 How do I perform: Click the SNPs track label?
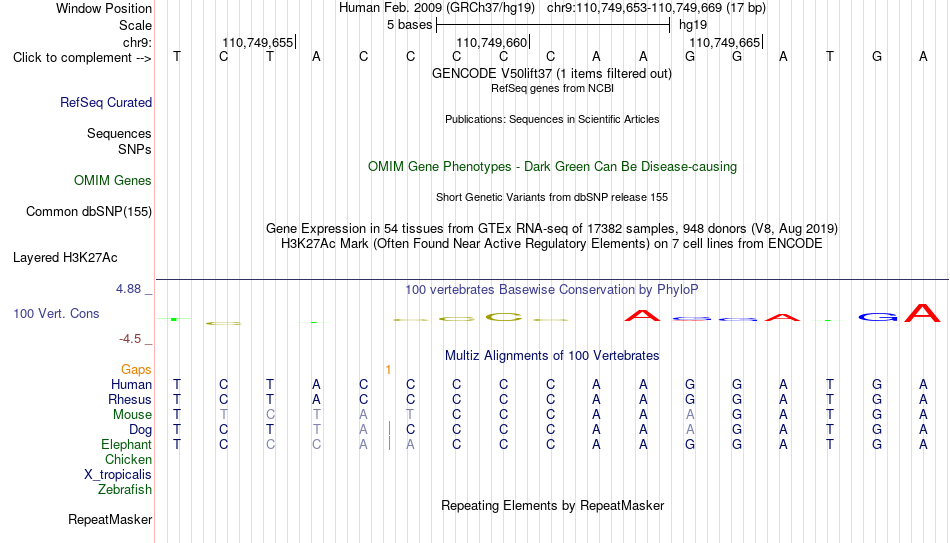coord(135,149)
